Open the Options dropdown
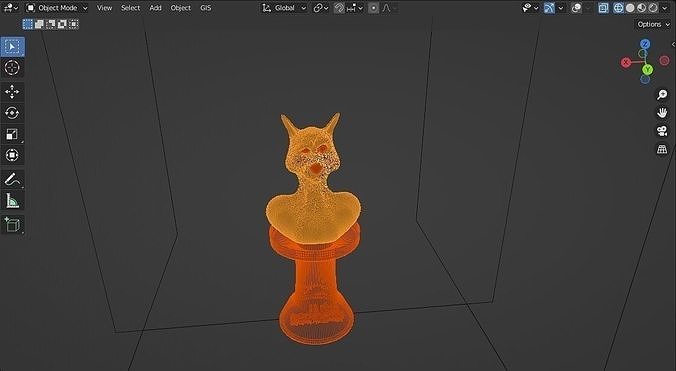 [654, 24]
